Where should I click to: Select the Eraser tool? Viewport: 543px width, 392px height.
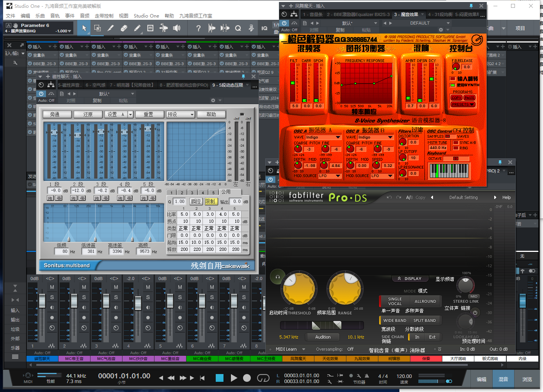pyautogui.click(x=124, y=28)
